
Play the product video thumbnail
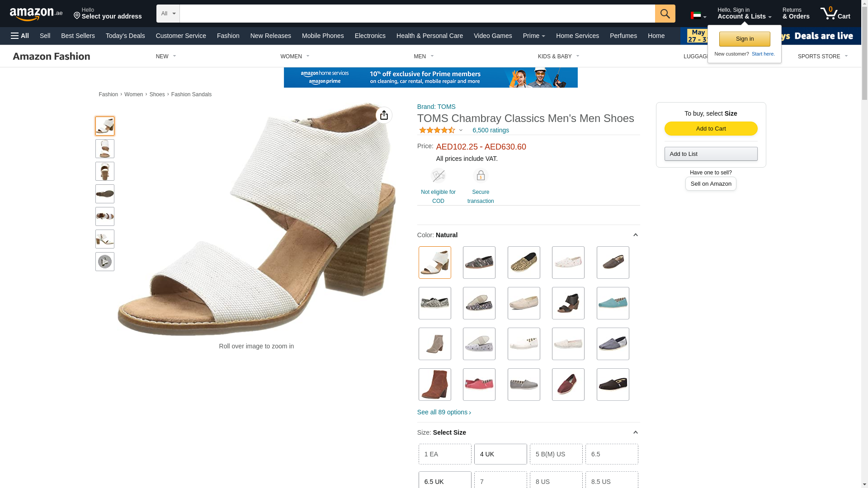(105, 262)
